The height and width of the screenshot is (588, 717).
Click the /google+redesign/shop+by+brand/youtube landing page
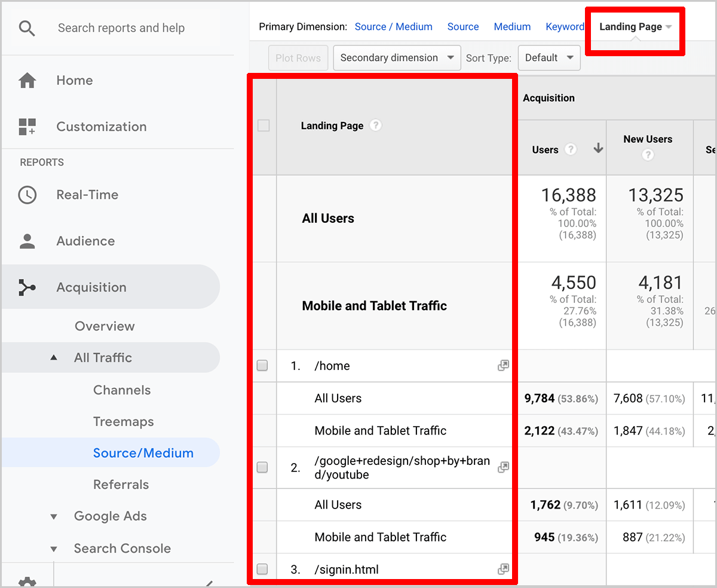pyautogui.click(x=402, y=468)
